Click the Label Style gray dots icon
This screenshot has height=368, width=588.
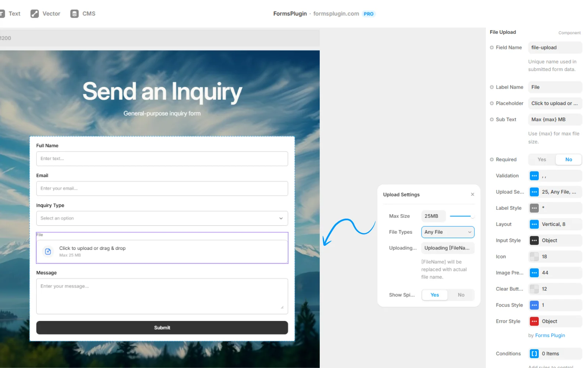(x=534, y=208)
